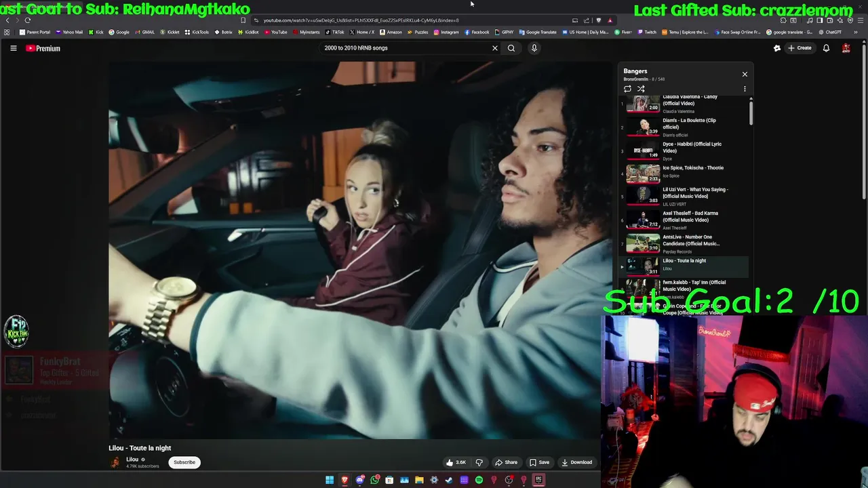Image resolution: width=868 pixels, height=488 pixels.
Task: Open the Lilou channel name link
Action: pos(132,460)
